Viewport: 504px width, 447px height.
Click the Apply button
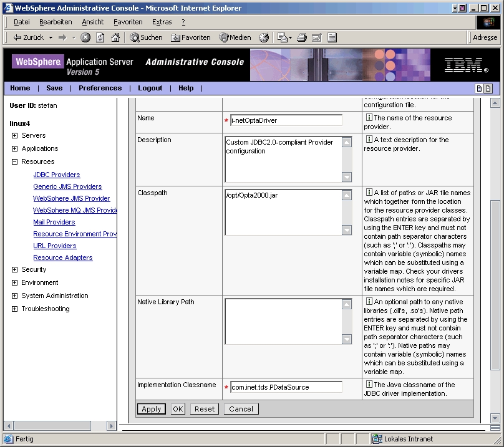pyautogui.click(x=152, y=409)
